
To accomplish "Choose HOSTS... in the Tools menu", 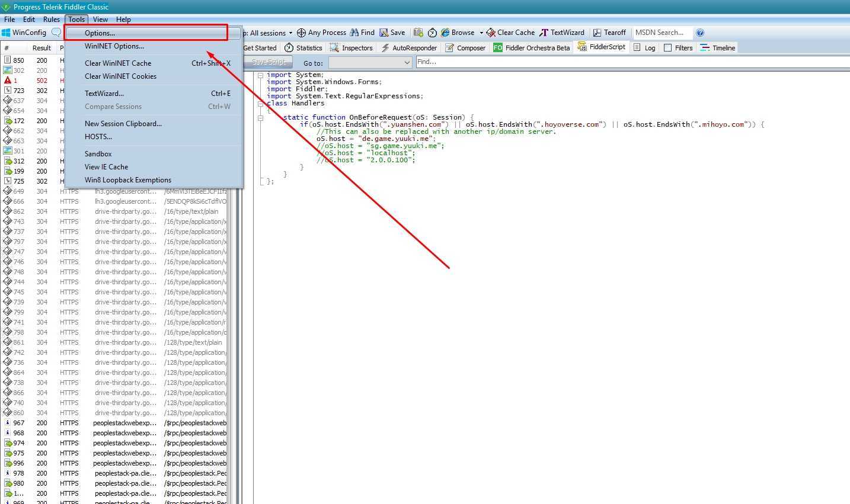I will coord(98,137).
